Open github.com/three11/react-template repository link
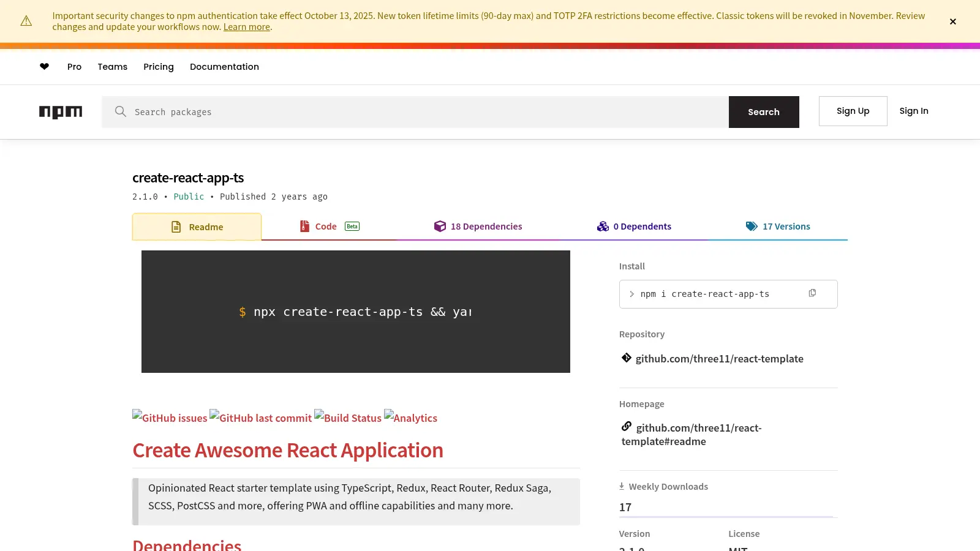The height and width of the screenshot is (551, 980). pos(720,359)
